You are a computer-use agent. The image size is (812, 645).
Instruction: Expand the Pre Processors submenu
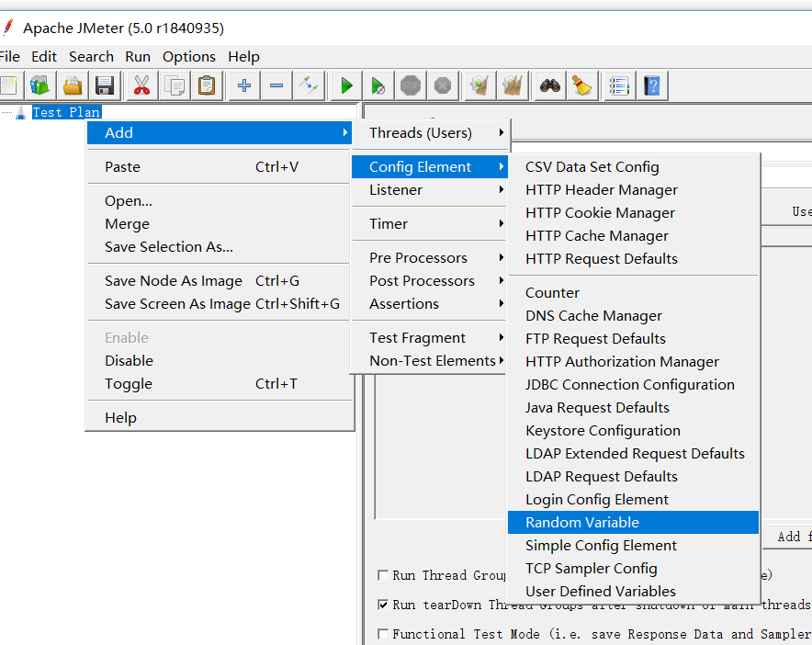429,258
